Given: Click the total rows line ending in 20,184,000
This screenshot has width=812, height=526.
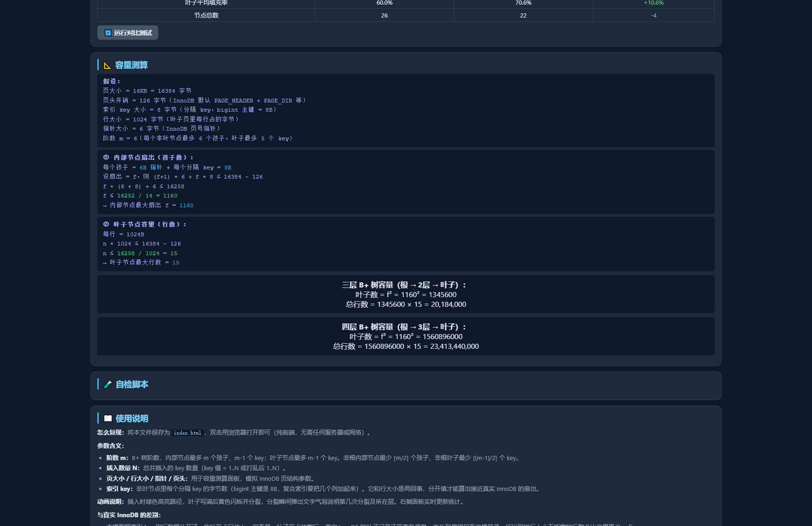Looking at the screenshot, I should pos(406,305).
